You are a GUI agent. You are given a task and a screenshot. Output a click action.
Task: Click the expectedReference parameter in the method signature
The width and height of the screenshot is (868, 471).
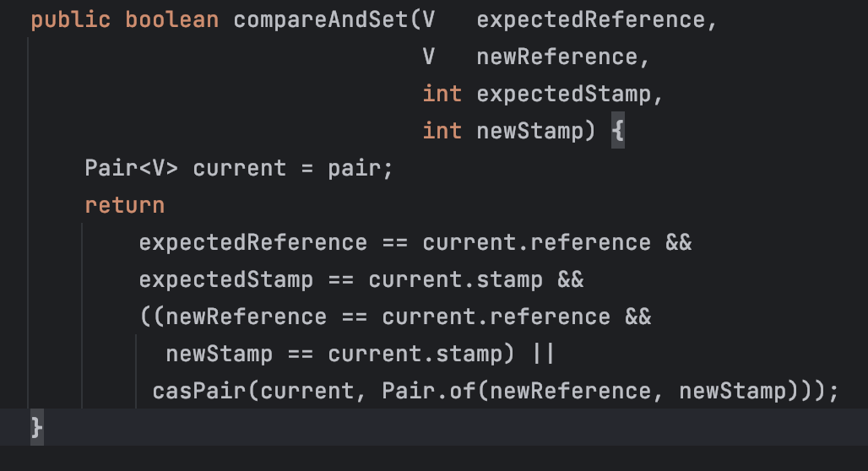click(x=591, y=19)
